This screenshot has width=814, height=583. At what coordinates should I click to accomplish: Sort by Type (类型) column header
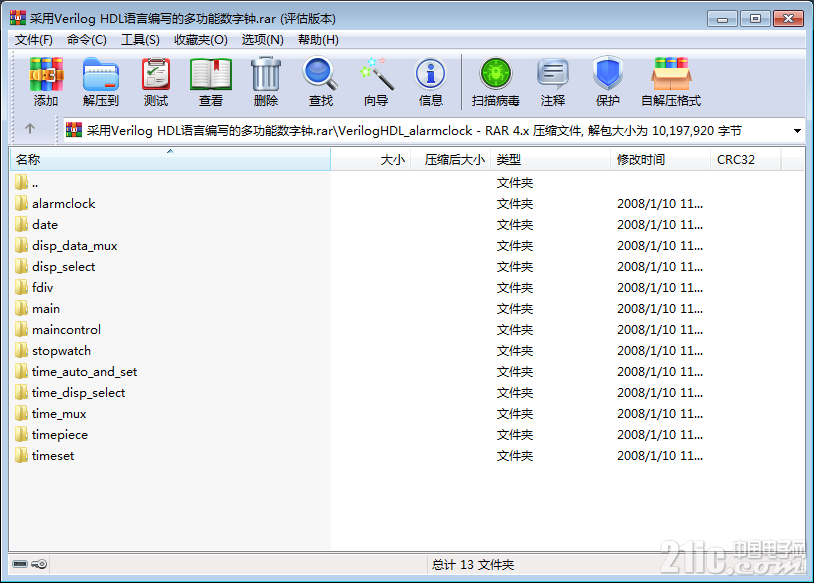pos(550,159)
